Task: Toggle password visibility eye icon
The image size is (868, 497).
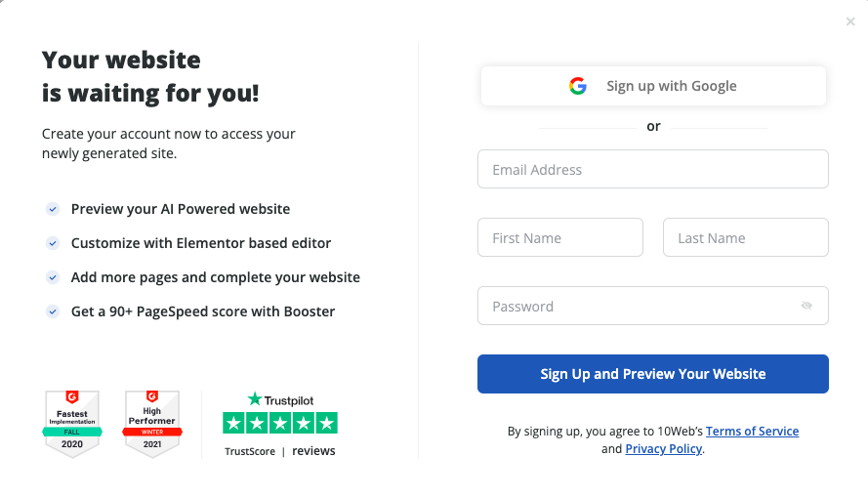Action: [x=806, y=306]
